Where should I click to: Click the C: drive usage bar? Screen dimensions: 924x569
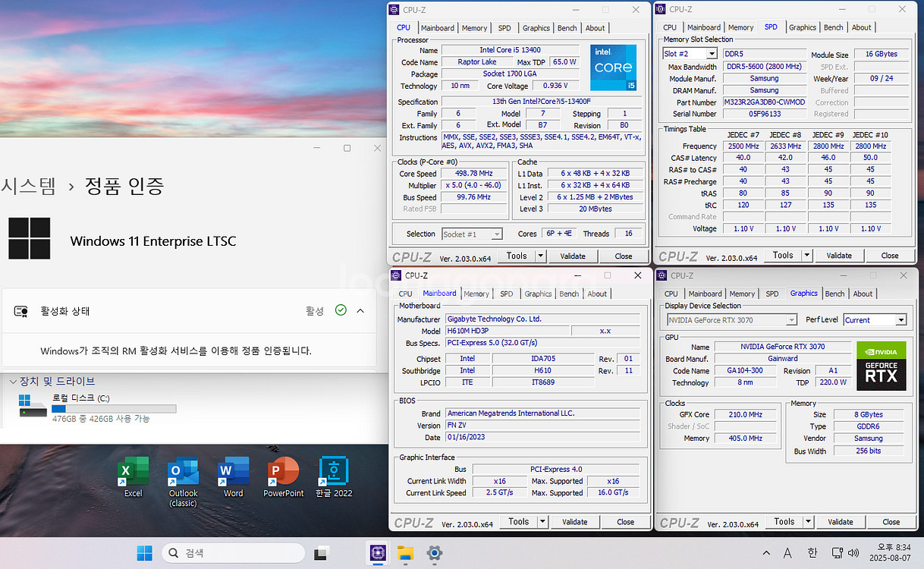click(x=114, y=409)
